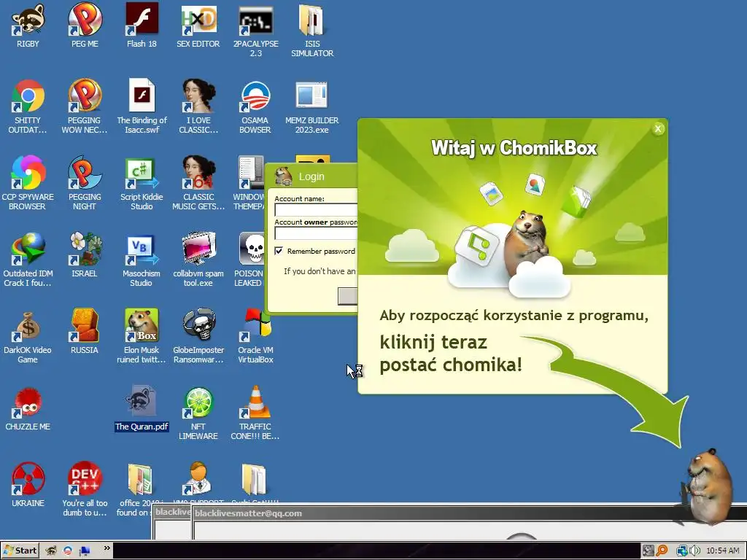Click the volume speaker tray icon

[694, 551]
